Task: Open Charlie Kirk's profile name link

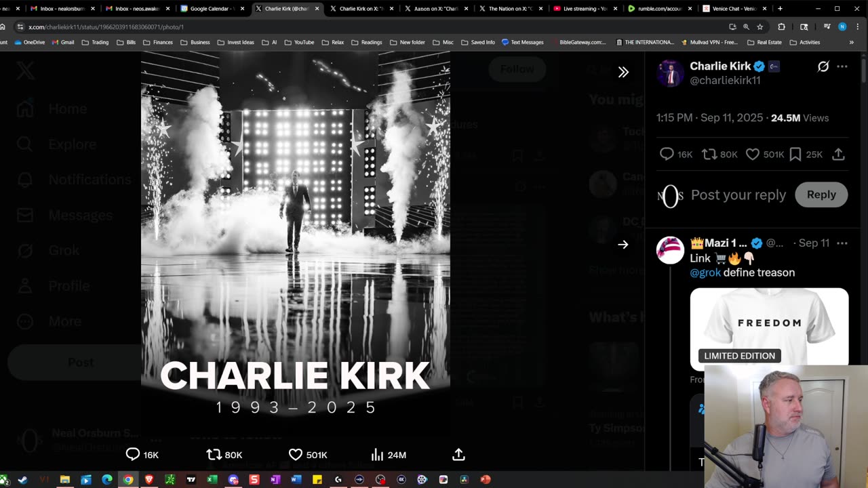Action: [720, 66]
